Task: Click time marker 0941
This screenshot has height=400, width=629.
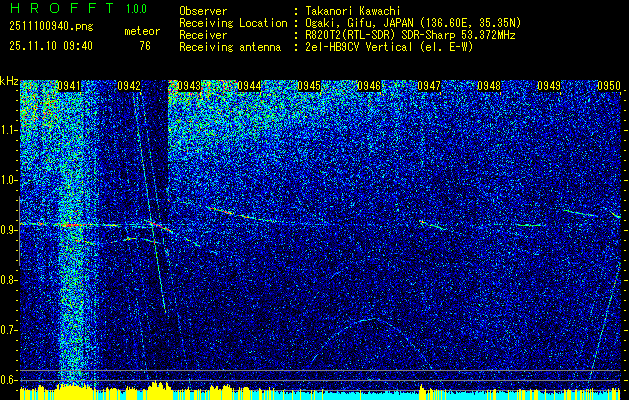Action: [x=69, y=86]
